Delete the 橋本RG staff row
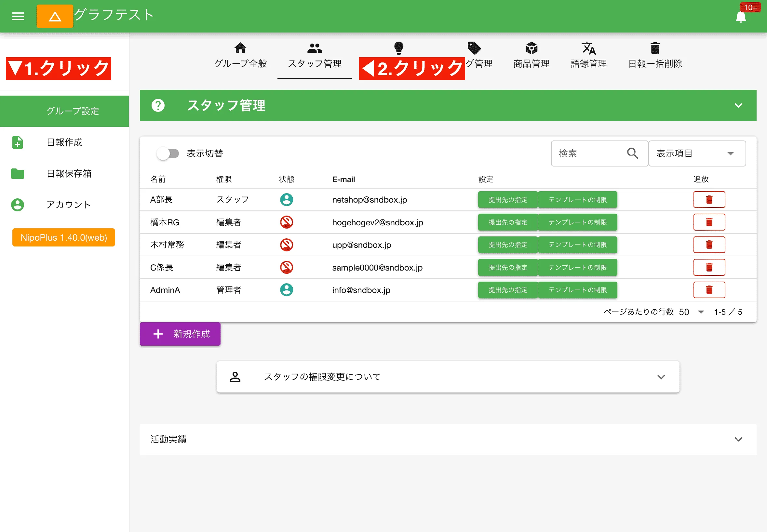The width and height of the screenshot is (767, 532). click(x=709, y=222)
